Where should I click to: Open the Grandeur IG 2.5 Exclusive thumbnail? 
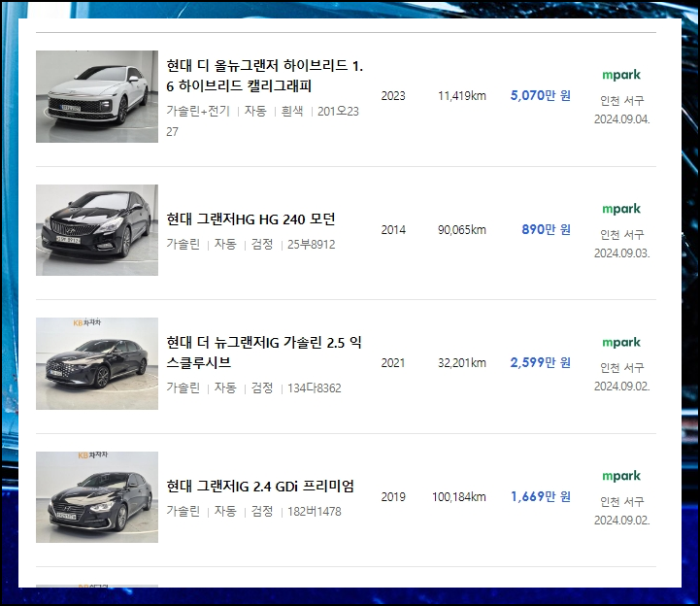pyautogui.click(x=97, y=363)
